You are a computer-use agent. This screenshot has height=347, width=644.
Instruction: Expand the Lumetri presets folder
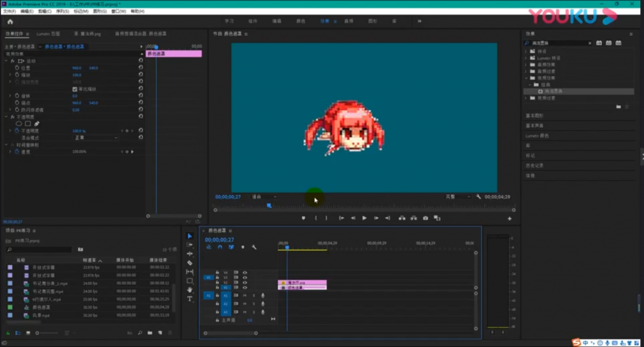click(x=526, y=58)
